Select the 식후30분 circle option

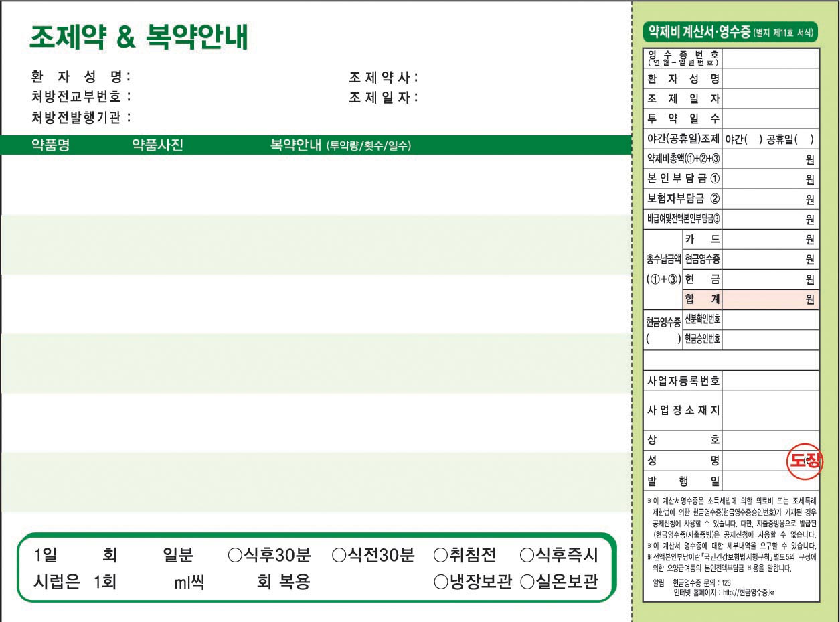pyautogui.click(x=234, y=556)
